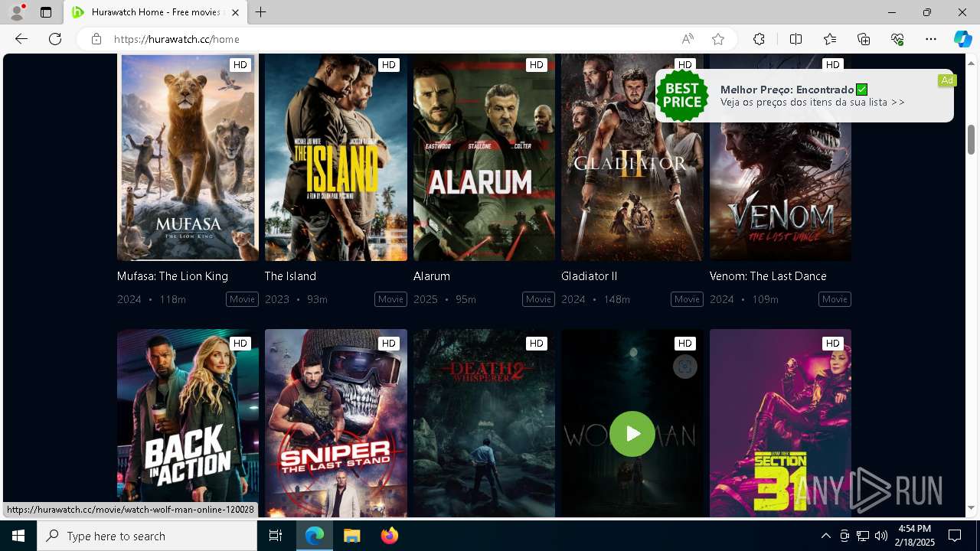This screenshot has height=551, width=980.
Task: Open The Island movie poster
Action: tap(336, 157)
